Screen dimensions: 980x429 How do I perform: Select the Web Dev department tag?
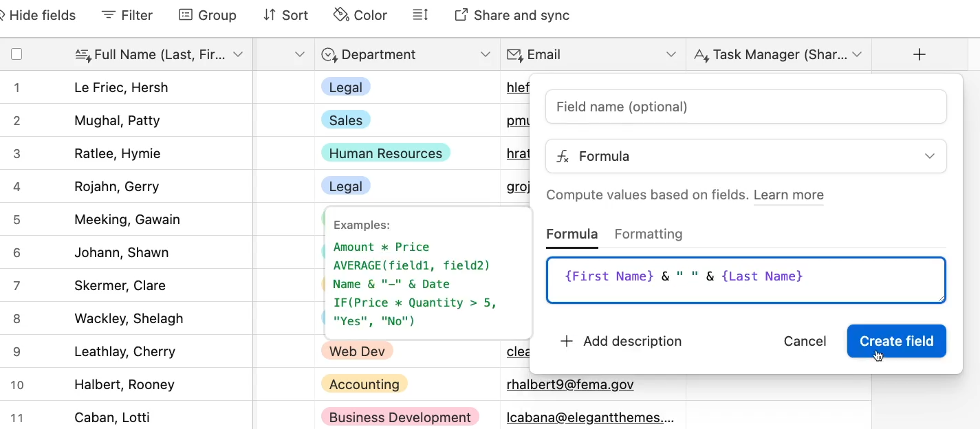coord(357,351)
